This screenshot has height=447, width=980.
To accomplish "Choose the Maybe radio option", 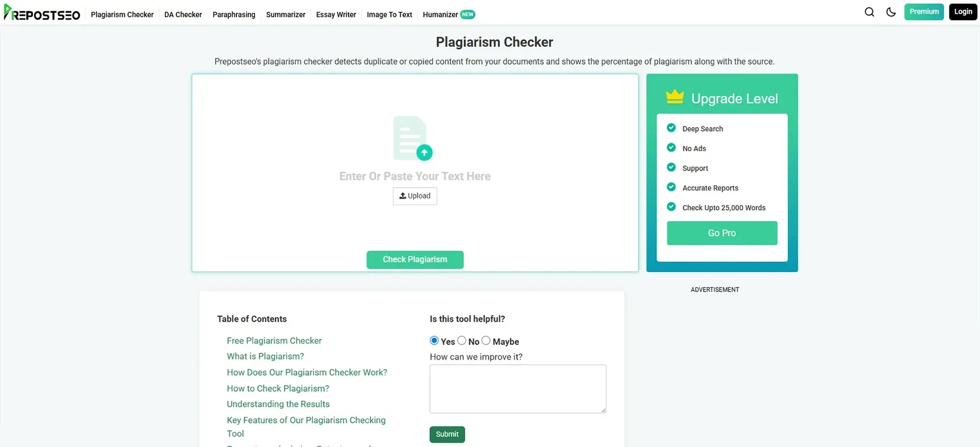I will click(x=486, y=341).
